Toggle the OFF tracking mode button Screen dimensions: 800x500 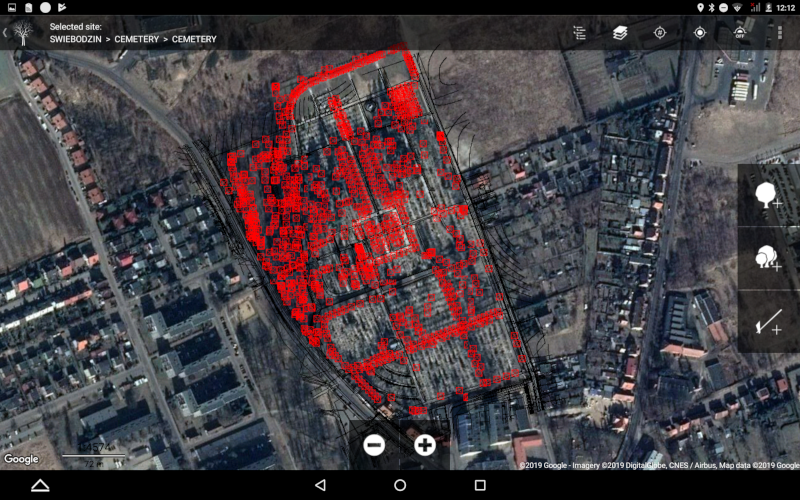coord(740,33)
